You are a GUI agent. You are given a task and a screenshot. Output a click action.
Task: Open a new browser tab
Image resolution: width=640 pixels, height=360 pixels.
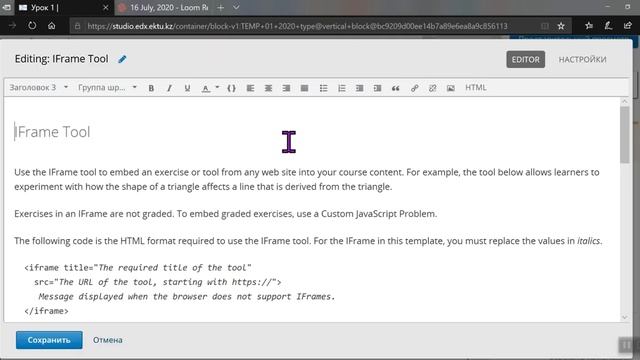(x=220, y=7)
